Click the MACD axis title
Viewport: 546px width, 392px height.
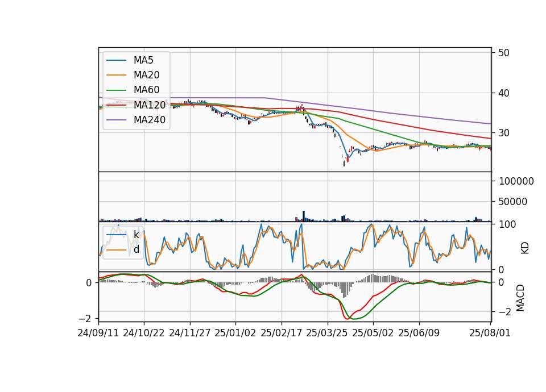520,298
